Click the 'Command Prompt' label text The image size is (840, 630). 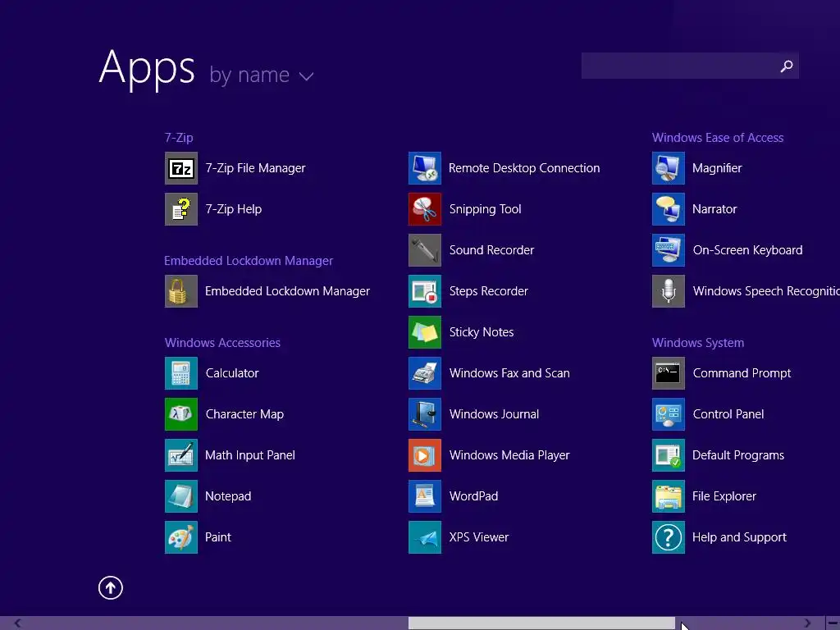click(742, 373)
